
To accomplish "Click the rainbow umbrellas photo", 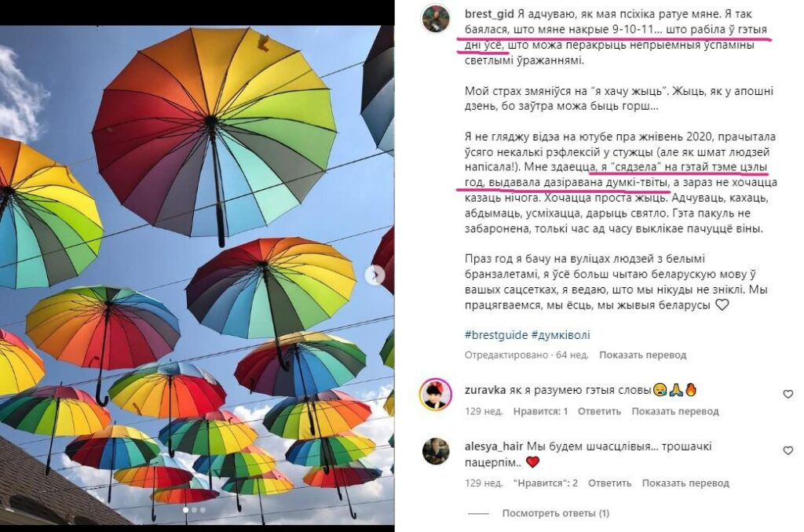I will [x=197, y=275].
